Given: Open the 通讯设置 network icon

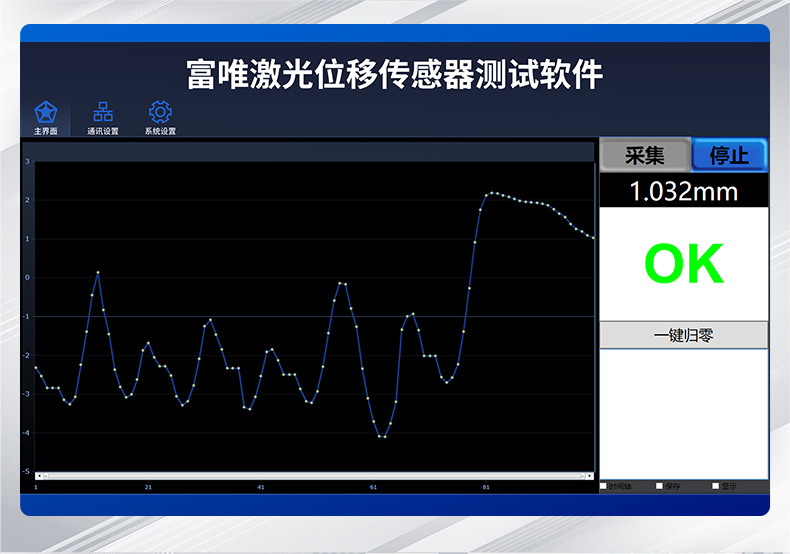Looking at the screenshot, I should pyautogui.click(x=103, y=112).
